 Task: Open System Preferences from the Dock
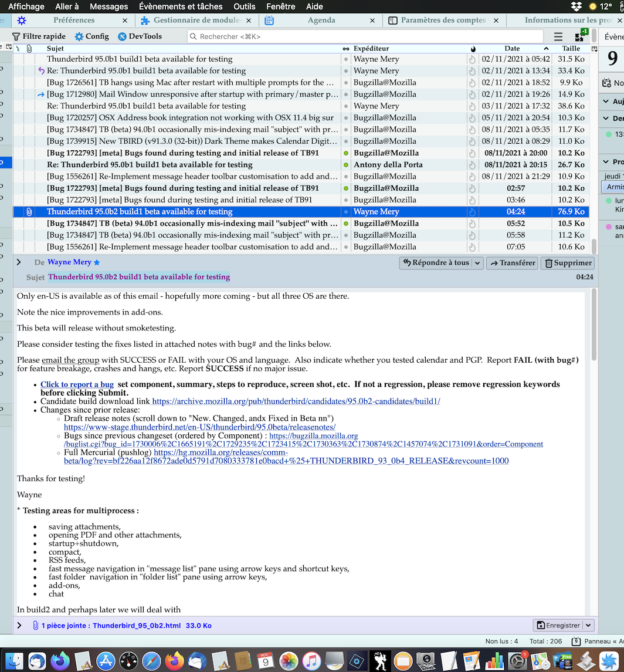517,661
